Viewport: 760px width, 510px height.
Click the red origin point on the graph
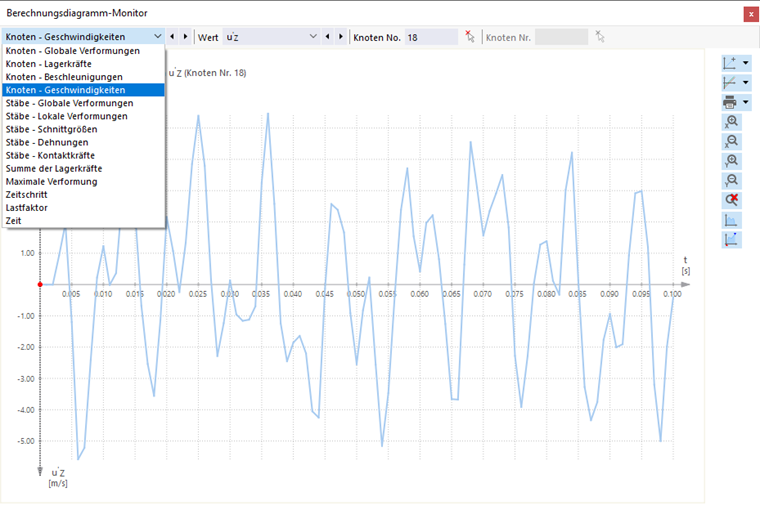[40, 285]
